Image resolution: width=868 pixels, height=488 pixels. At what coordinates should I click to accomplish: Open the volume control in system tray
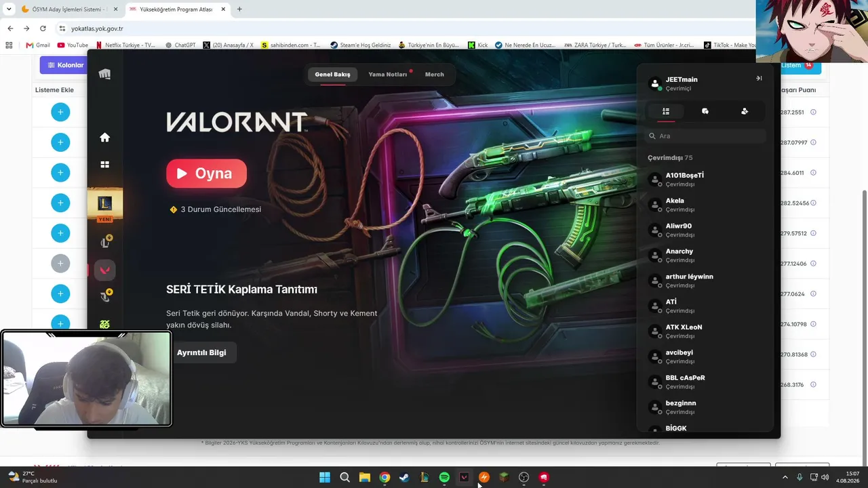click(x=825, y=477)
